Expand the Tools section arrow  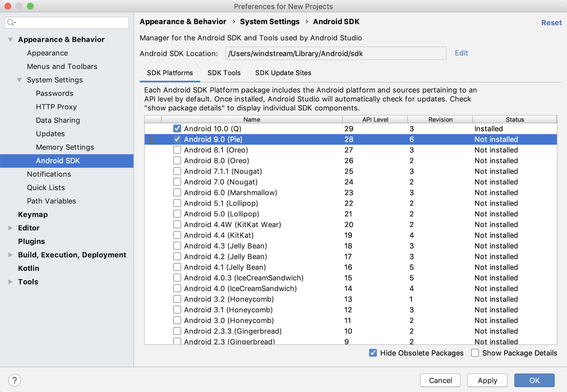tap(10, 282)
